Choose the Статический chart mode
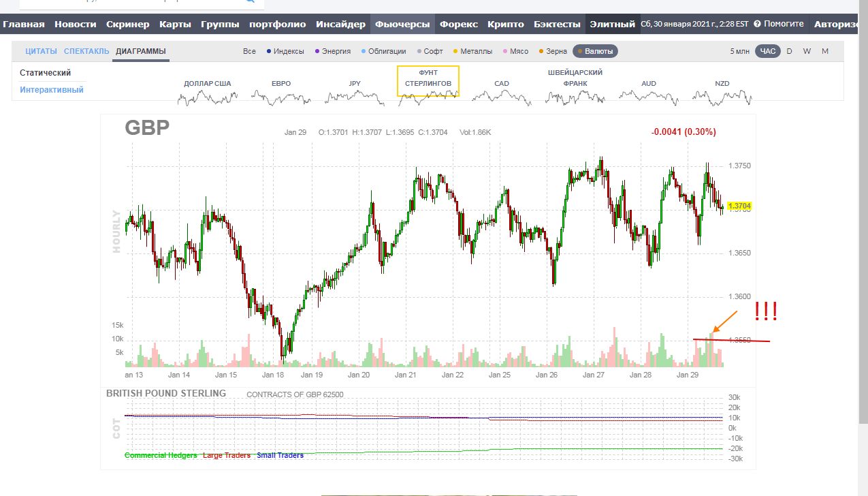Viewport: 868px width, 496px height. coord(45,73)
